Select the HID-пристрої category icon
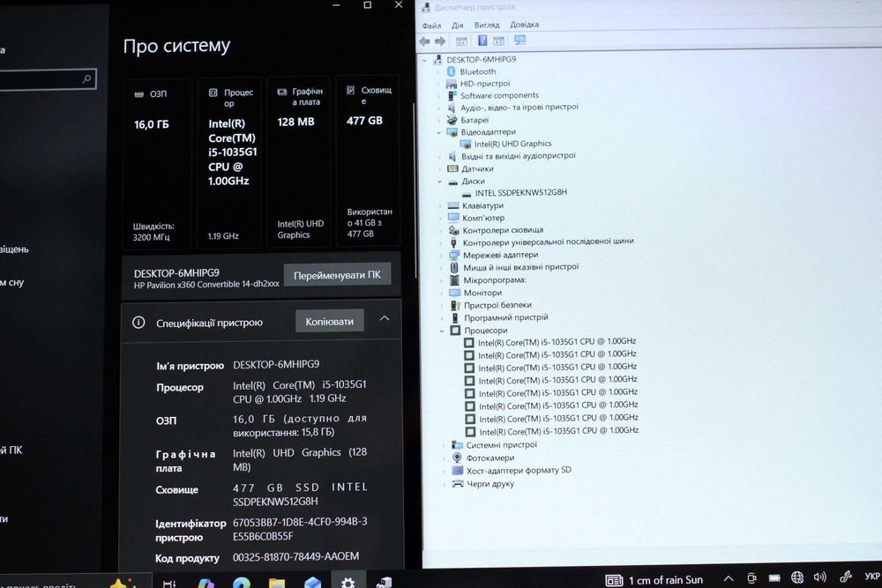Viewport: 882px width, 588px height. [451, 84]
